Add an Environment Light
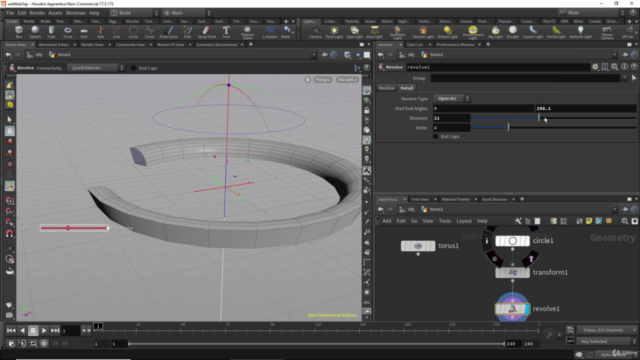This screenshot has width=640, height=360. (x=473, y=32)
